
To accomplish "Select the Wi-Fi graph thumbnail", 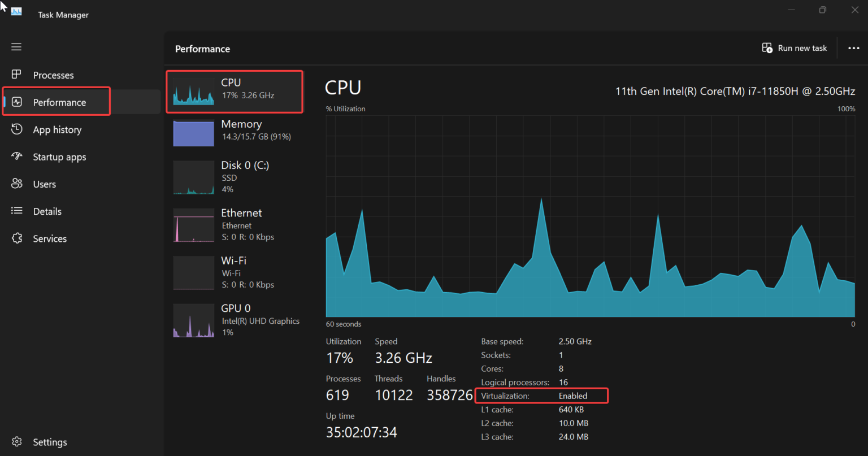I will pyautogui.click(x=194, y=272).
